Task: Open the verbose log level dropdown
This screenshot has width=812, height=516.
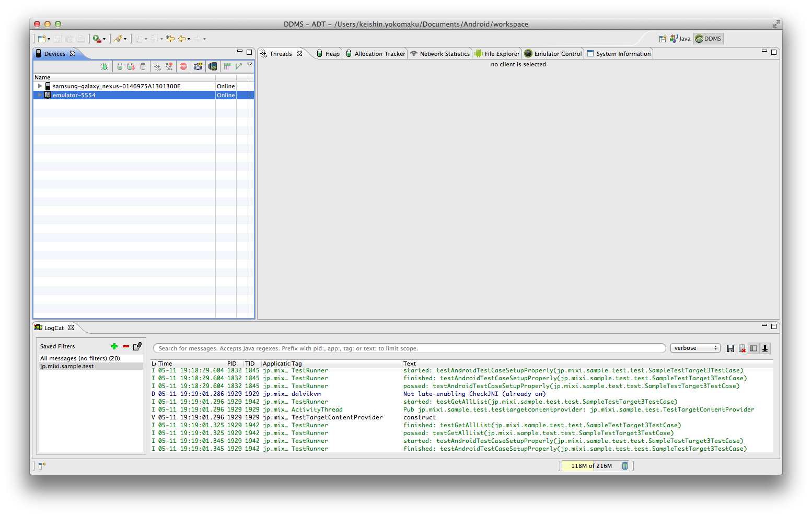Action: click(x=695, y=348)
